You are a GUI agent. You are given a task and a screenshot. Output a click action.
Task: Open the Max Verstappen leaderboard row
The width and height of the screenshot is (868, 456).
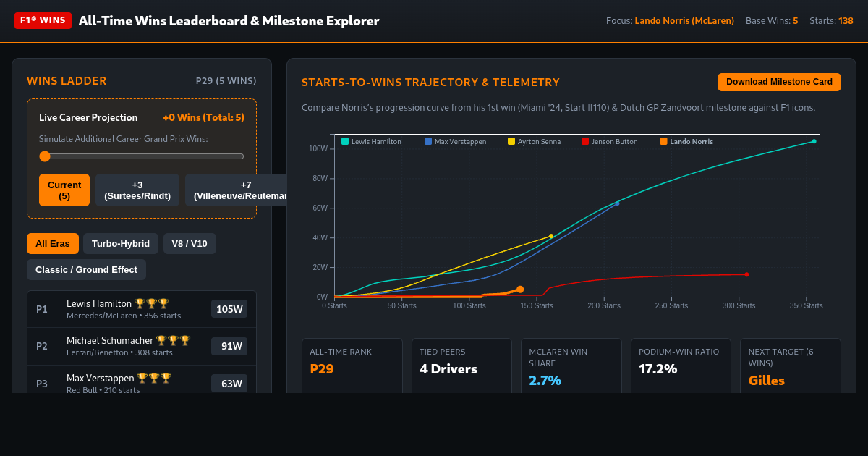click(142, 379)
